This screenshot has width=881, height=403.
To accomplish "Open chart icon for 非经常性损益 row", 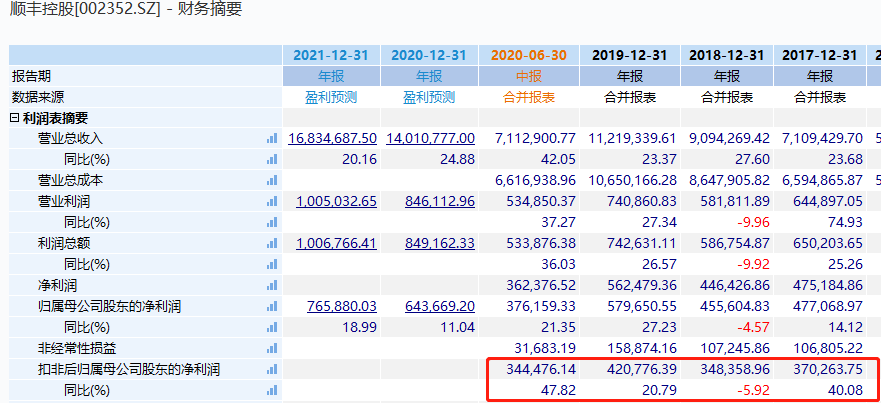I will point(272,348).
